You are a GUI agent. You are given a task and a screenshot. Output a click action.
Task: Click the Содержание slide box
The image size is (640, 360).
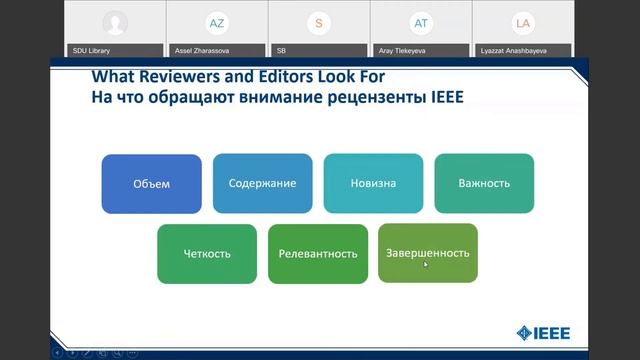[x=262, y=183]
